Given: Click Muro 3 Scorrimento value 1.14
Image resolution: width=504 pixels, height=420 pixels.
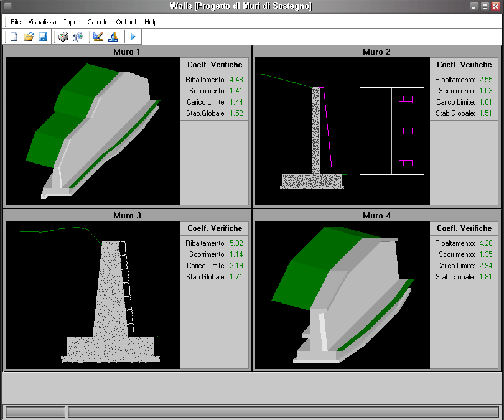Looking at the screenshot, I should coord(236,254).
